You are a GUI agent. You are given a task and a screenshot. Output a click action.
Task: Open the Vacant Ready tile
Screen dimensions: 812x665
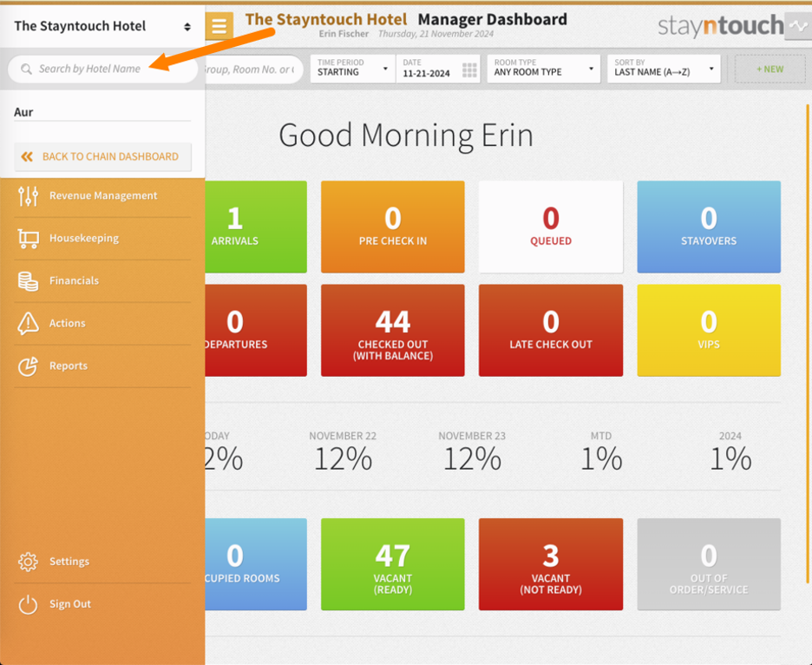[392, 564]
